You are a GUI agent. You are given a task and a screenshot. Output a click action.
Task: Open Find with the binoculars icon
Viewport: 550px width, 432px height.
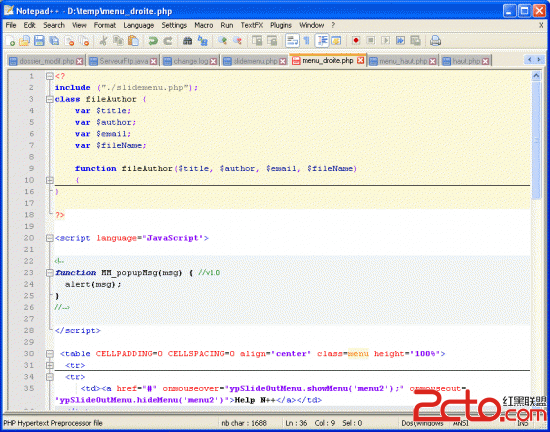click(187, 41)
